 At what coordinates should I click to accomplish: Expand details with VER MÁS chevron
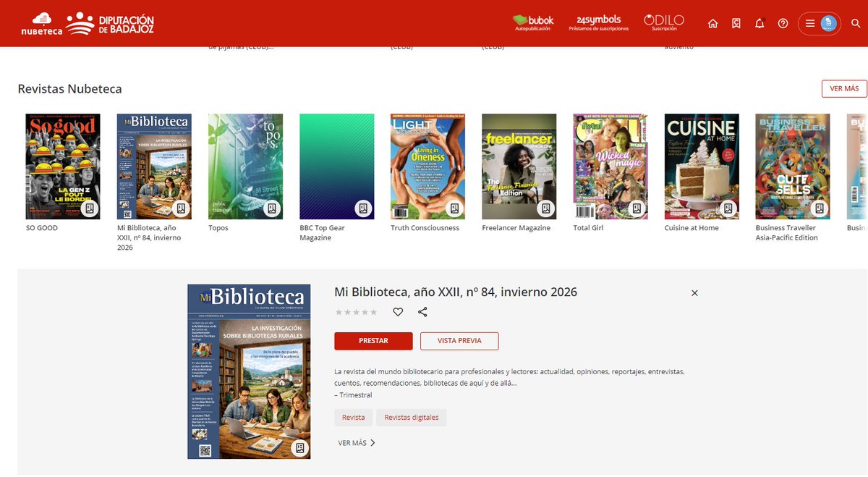[x=357, y=443]
